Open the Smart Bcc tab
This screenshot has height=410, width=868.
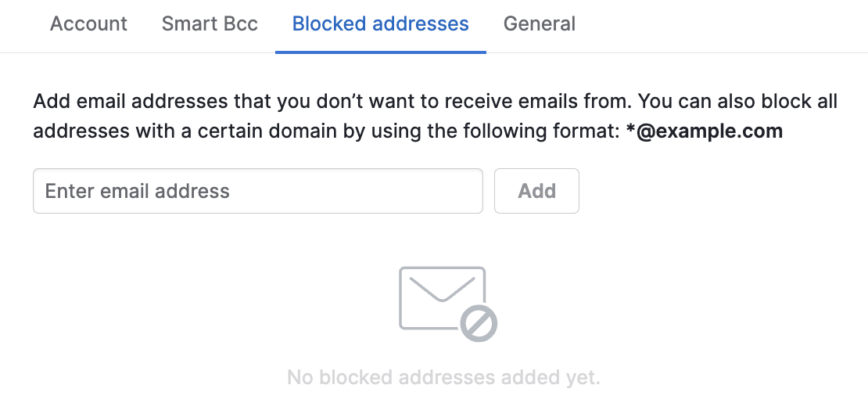[x=210, y=23]
